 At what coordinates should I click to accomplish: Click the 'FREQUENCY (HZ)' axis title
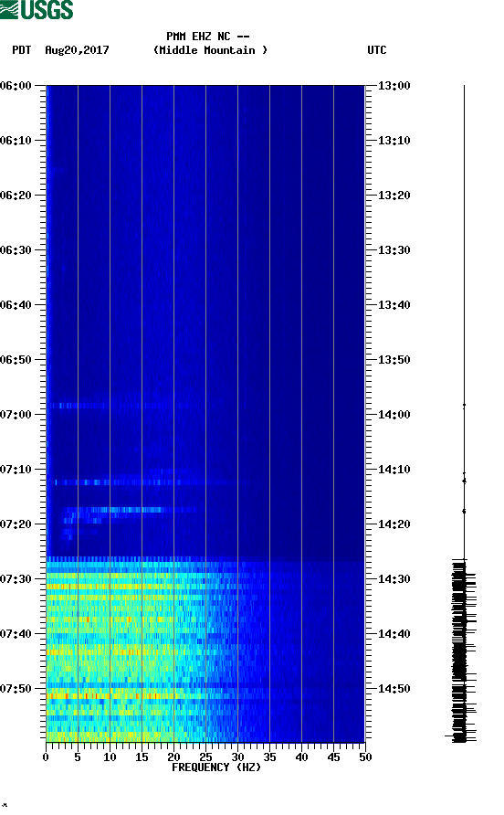click(216, 767)
